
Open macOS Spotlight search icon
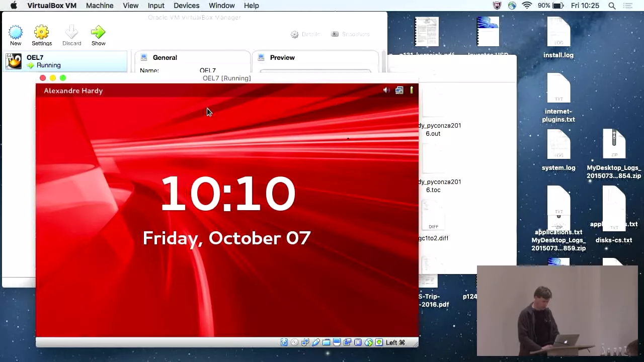click(612, 6)
